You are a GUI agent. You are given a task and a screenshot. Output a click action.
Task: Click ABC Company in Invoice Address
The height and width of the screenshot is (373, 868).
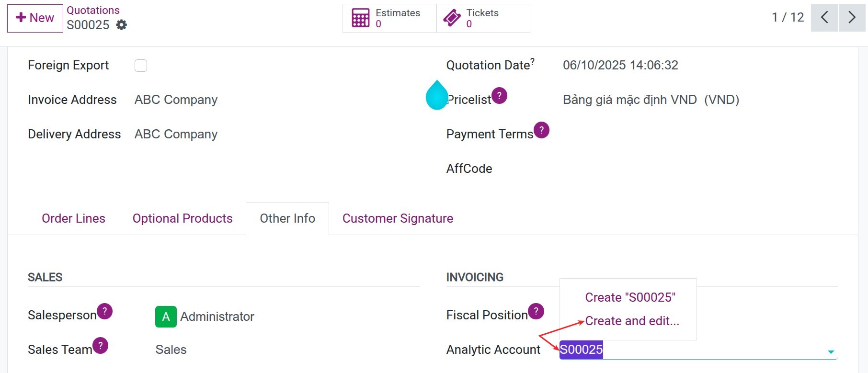(x=176, y=100)
